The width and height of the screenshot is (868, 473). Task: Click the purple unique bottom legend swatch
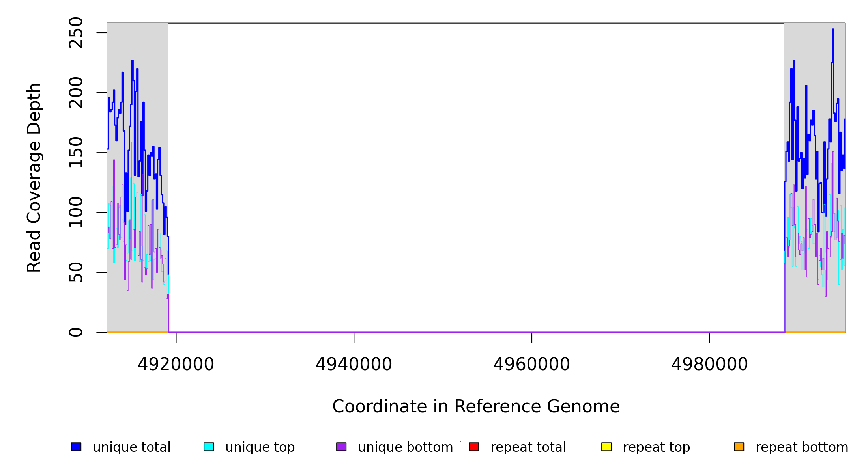click(341, 447)
